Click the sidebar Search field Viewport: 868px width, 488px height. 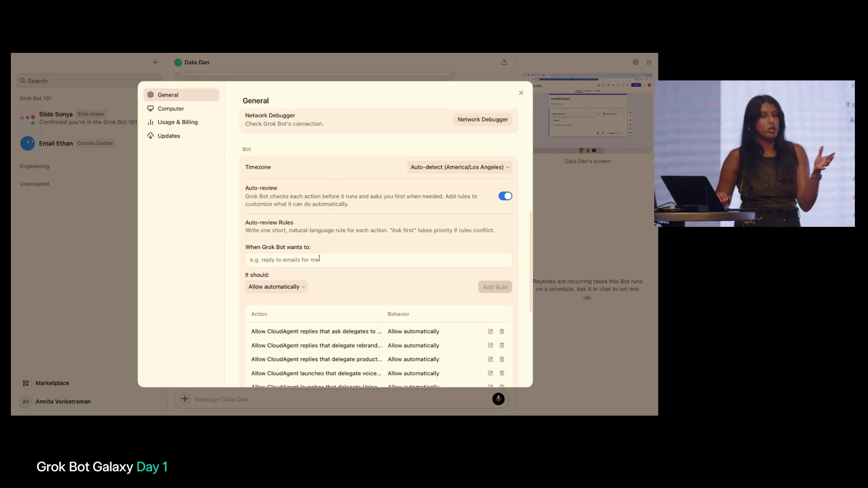[90, 81]
